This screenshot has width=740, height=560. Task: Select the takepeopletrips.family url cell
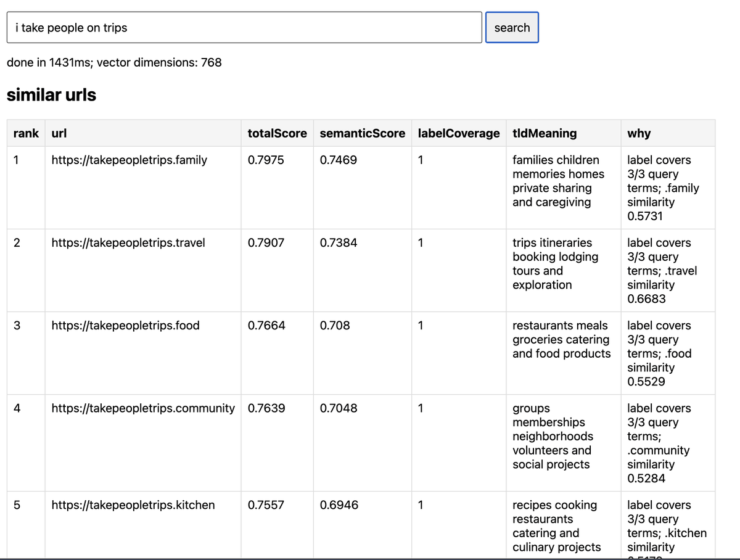[143, 187]
